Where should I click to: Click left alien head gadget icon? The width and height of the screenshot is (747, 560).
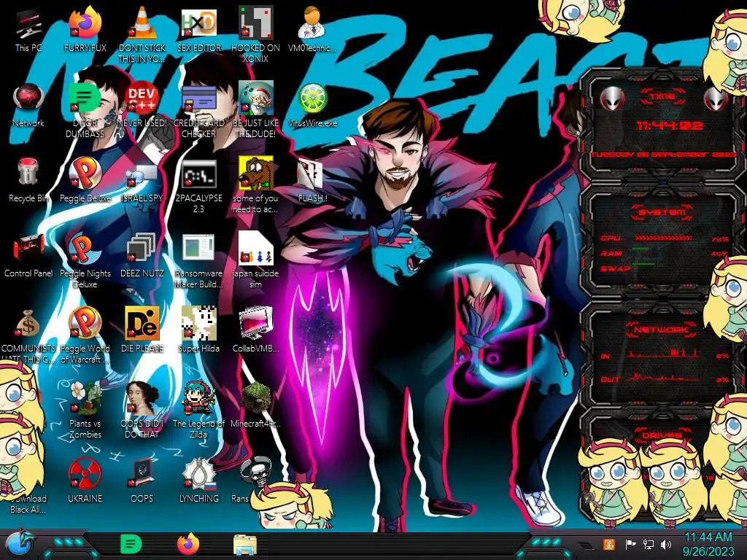point(612,99)
